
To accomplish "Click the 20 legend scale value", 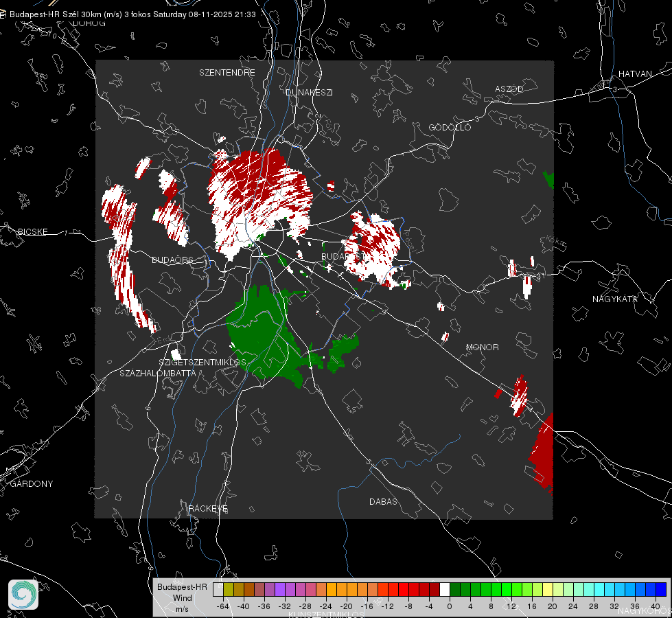I will (x=552, y=606).
